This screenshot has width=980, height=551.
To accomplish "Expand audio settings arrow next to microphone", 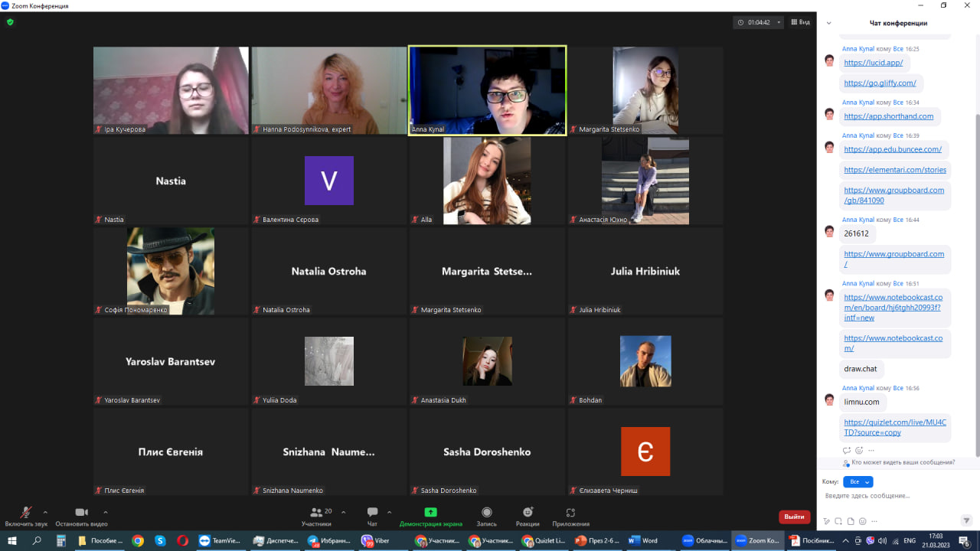I will pos(45,511).
